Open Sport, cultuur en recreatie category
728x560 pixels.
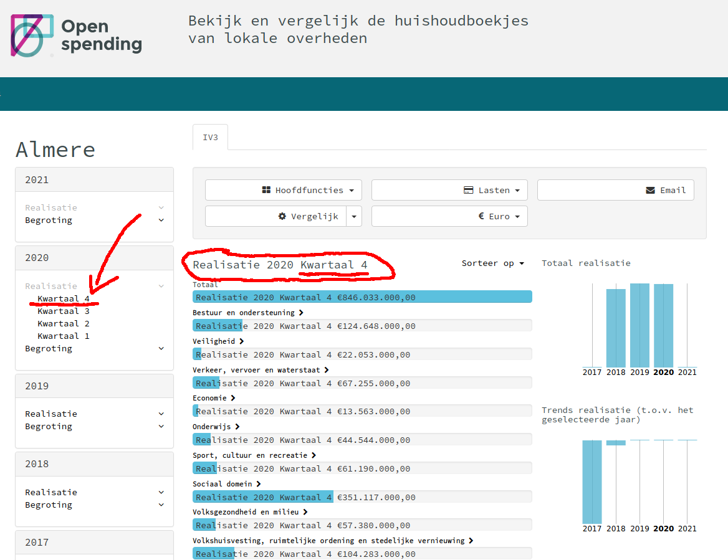(x=254, y=455)
